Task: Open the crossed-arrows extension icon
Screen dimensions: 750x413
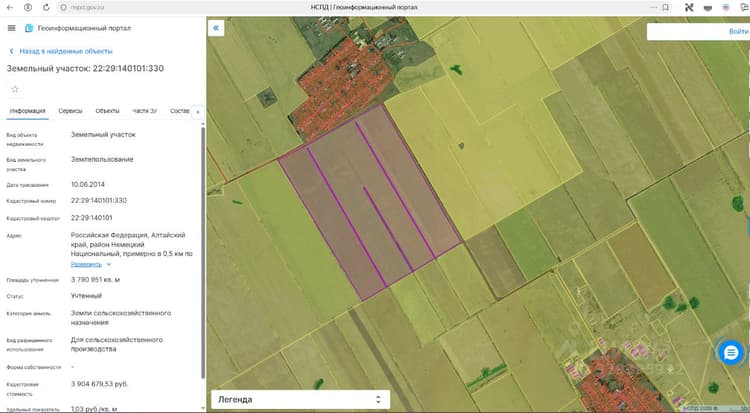Action: pos(689,7)
